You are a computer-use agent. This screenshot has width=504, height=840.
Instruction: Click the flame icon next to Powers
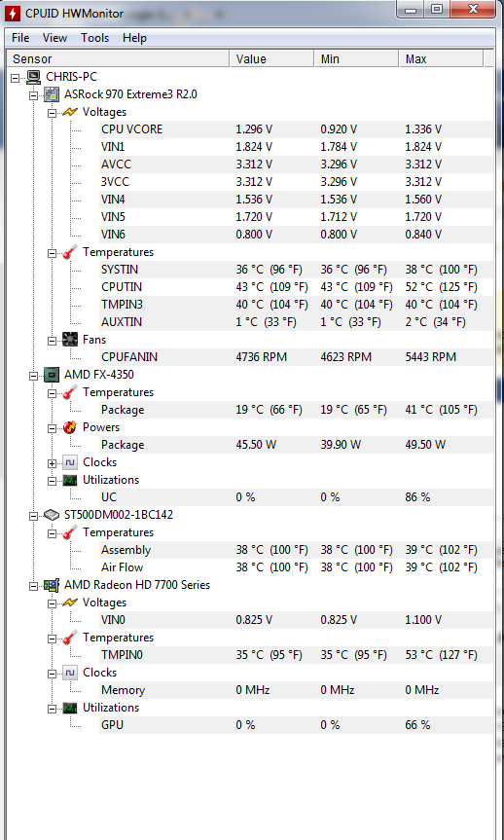70,427
